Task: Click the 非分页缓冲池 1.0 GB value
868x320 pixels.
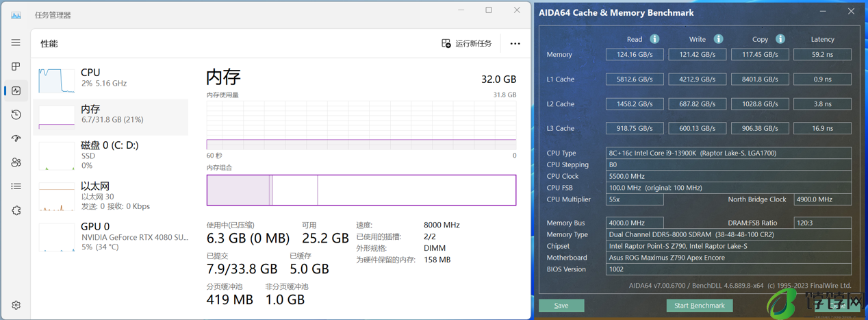Action: point(285,299)
